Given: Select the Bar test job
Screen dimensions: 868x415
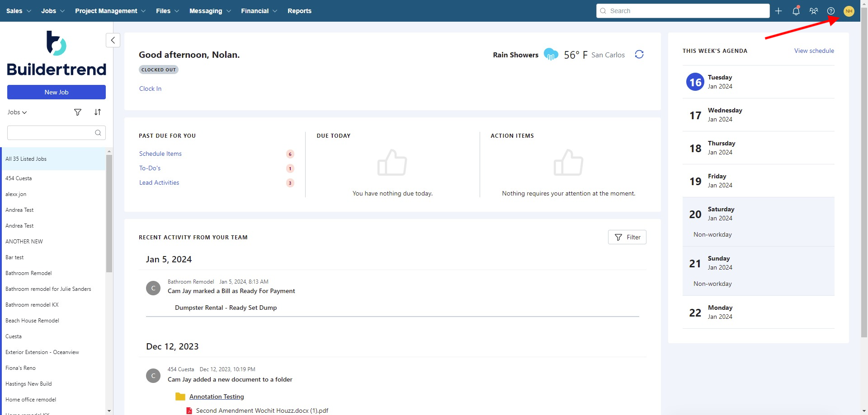Looking at the screenshot, I should coord(53,257).
